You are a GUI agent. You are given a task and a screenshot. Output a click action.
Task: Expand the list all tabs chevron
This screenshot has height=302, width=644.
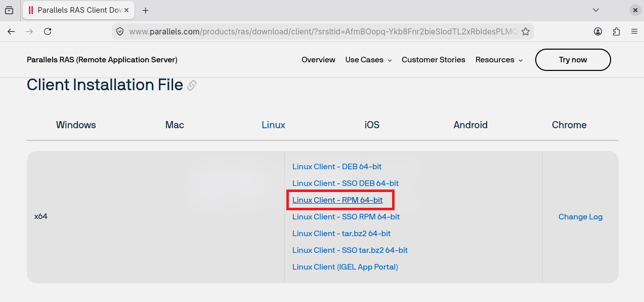point(596,10)
